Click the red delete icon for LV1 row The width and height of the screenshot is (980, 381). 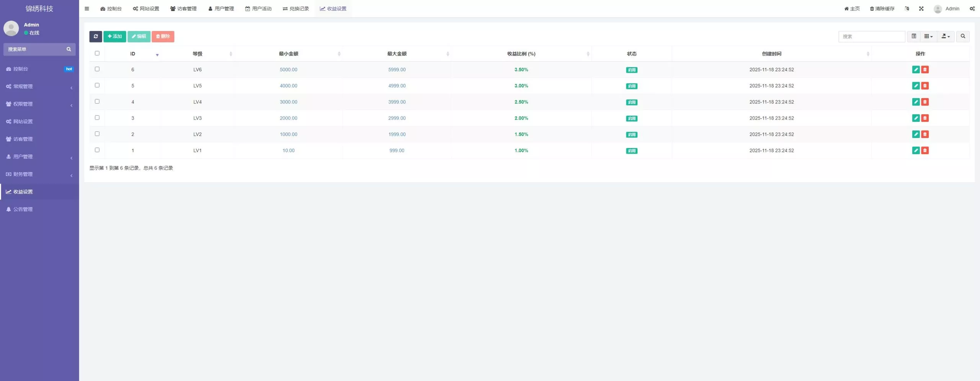pos(925,150)
